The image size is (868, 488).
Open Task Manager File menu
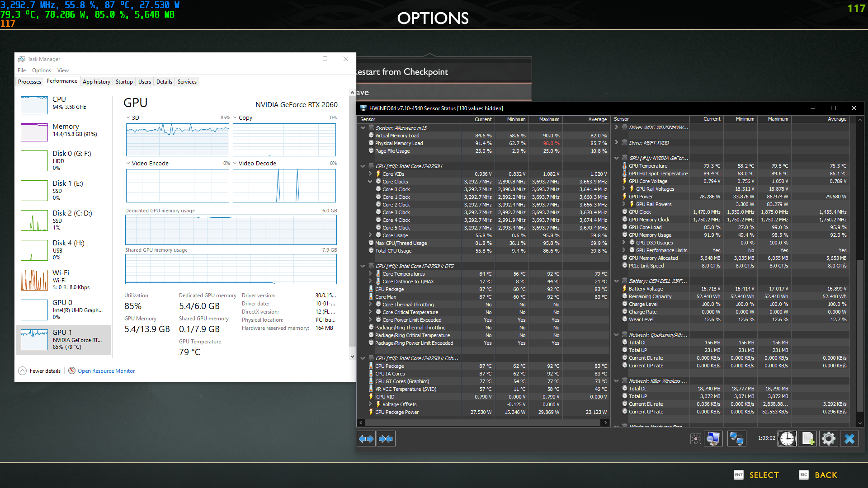click(22, 70)
